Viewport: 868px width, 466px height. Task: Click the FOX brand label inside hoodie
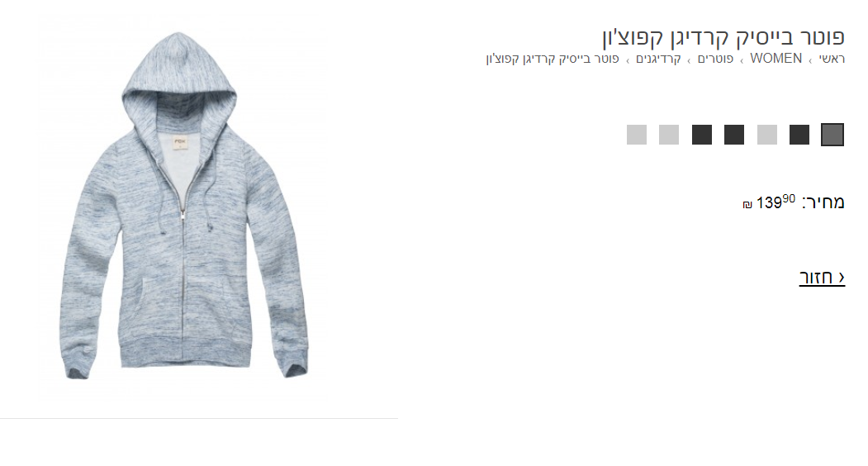pos(179,142)
